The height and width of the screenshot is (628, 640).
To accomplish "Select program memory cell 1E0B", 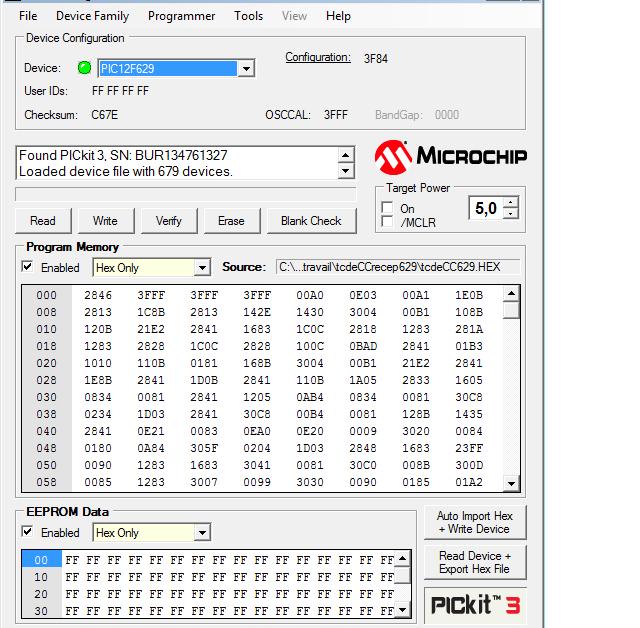I will pos(469,295).
